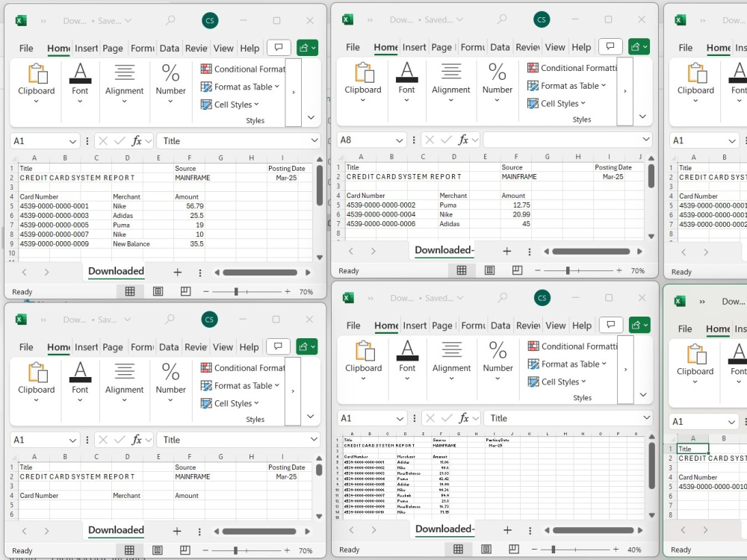
Task: Click Conditional Formatting in top-left Excel window
Action: 243,69
